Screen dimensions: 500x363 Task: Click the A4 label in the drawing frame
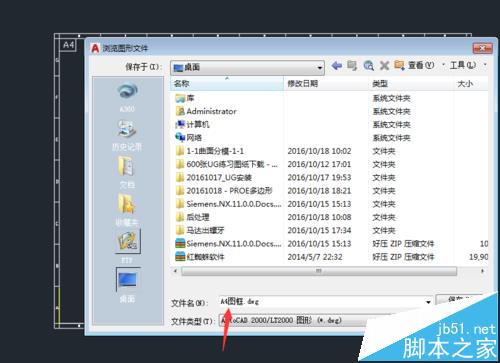(68, 45)
